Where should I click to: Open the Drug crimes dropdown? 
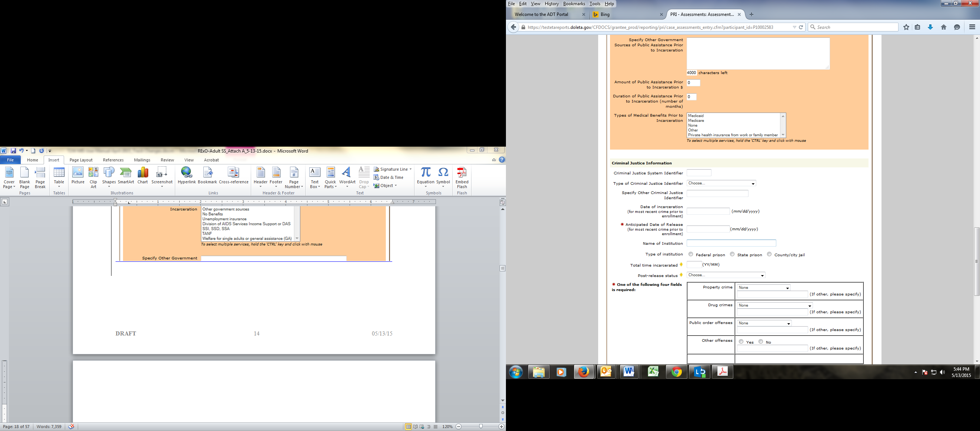coord(774,305)
